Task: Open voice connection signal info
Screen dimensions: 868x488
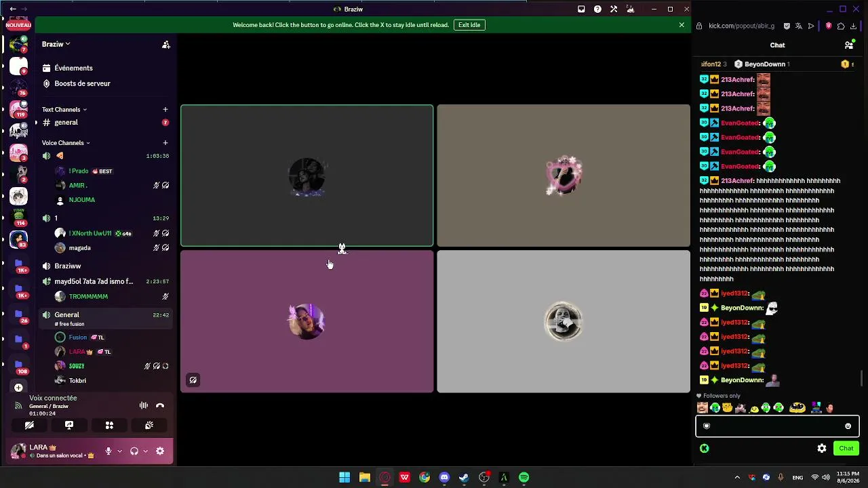Action: tap(18, 405)
